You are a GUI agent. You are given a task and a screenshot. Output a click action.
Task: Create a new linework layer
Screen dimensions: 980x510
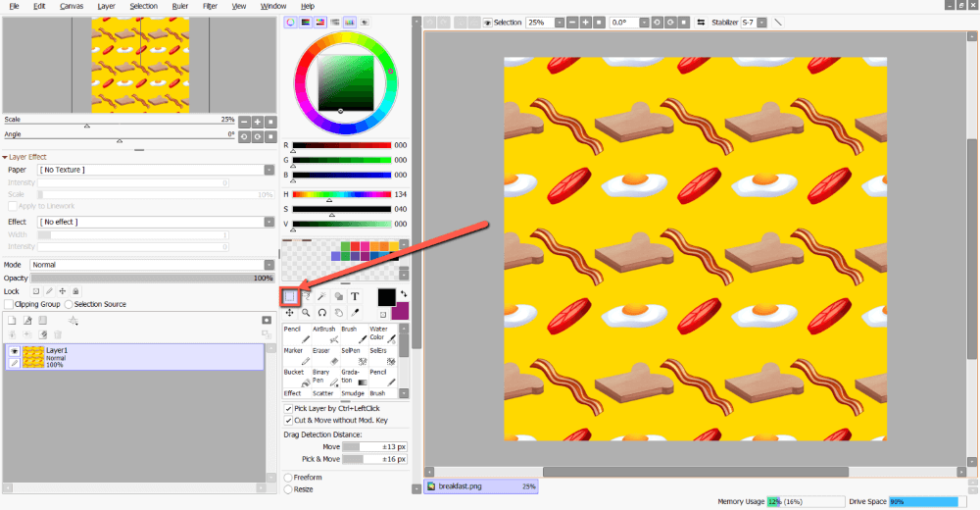(27, 321)
